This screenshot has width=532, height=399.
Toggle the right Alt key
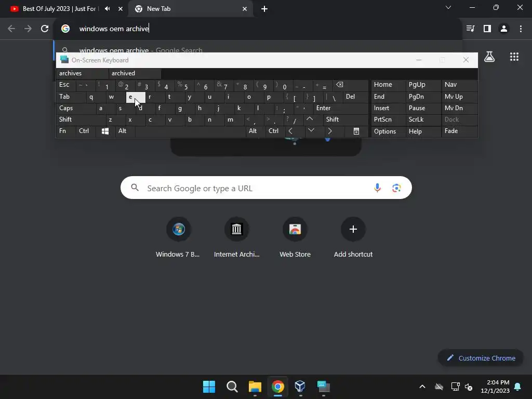(x=255, y=131)
